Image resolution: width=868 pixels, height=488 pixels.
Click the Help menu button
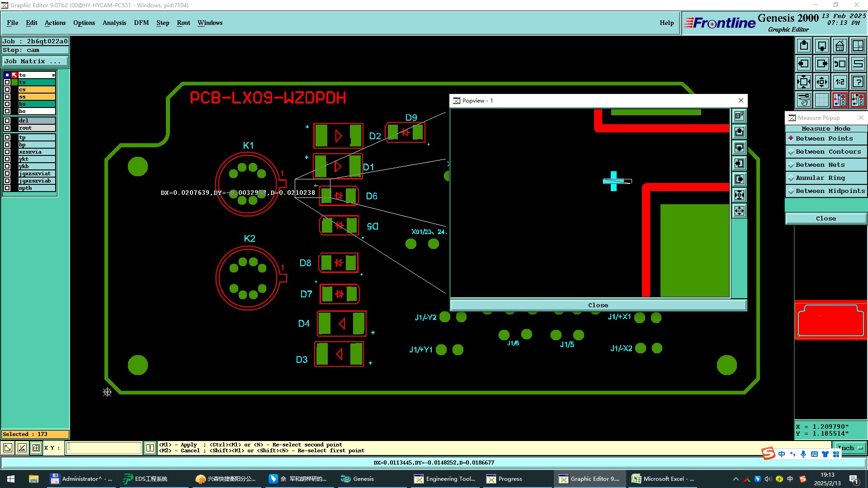click(x=666, y=23)
